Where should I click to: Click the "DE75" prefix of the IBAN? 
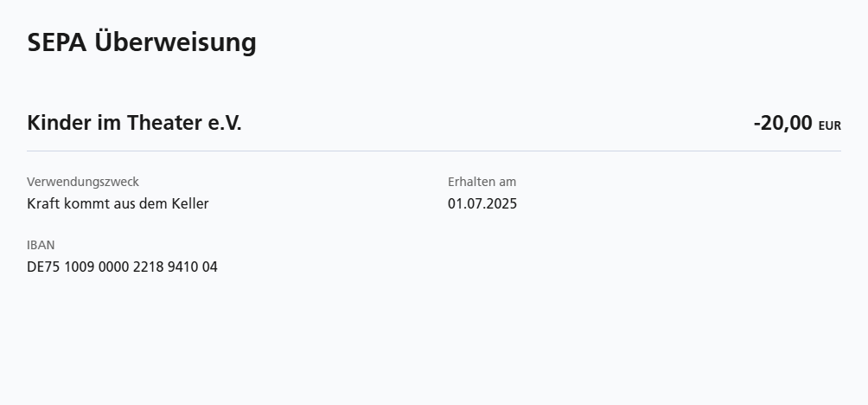click(43, 267)
